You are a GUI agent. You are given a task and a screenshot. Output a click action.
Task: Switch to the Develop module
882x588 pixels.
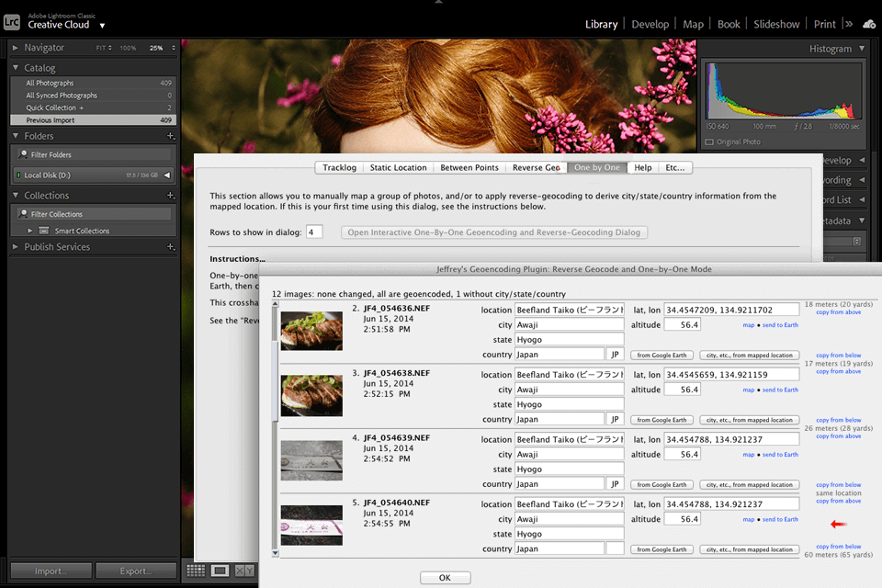pyautogui.click(x=650, y=24)
